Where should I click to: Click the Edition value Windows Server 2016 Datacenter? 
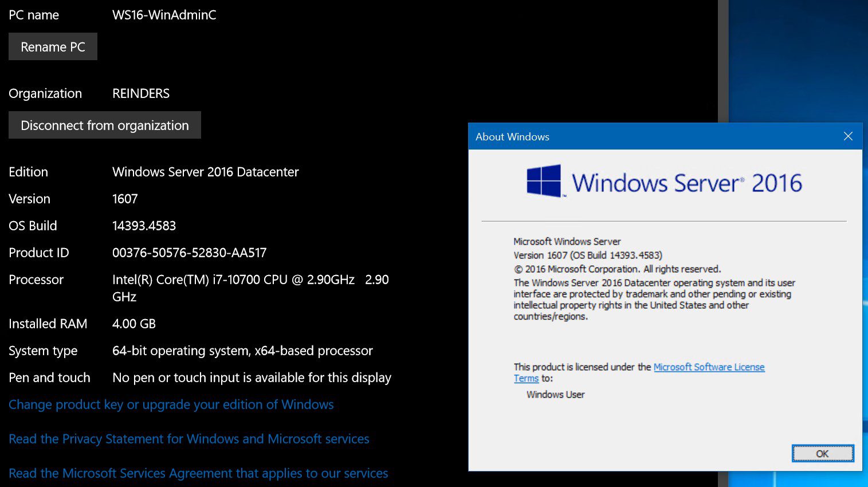click(206, 172)
